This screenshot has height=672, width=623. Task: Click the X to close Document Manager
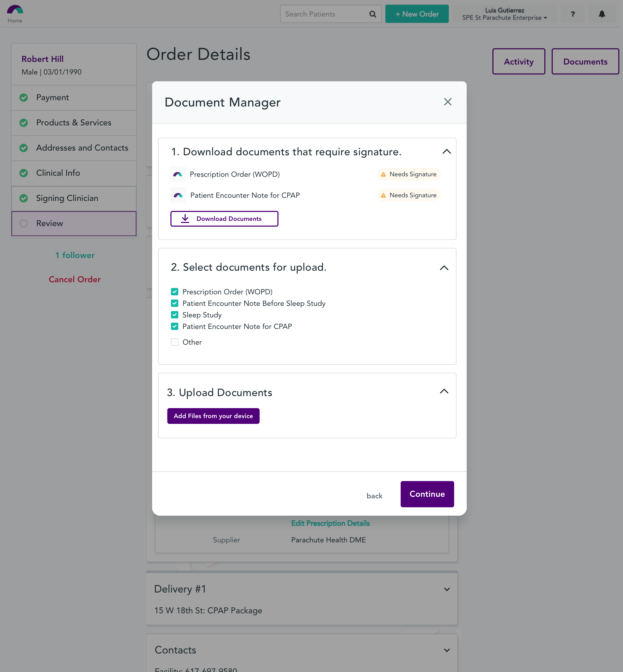coord(448,102)
